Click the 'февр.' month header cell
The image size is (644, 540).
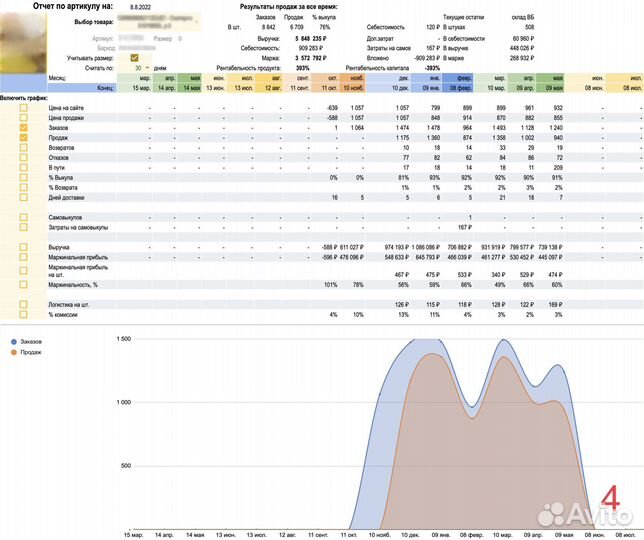464,77
